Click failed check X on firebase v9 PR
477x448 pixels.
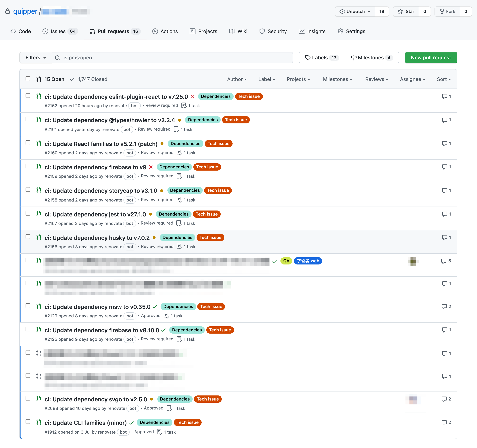click(x=151, y=167)
